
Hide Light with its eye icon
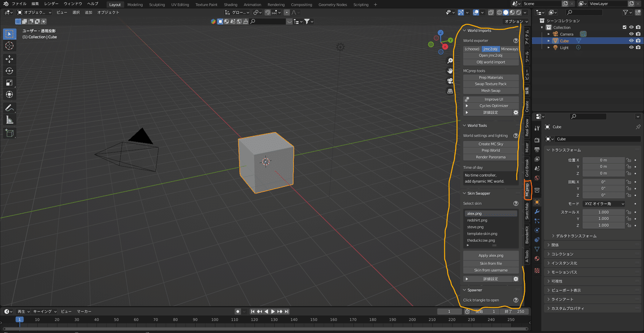tap(631, 47)
